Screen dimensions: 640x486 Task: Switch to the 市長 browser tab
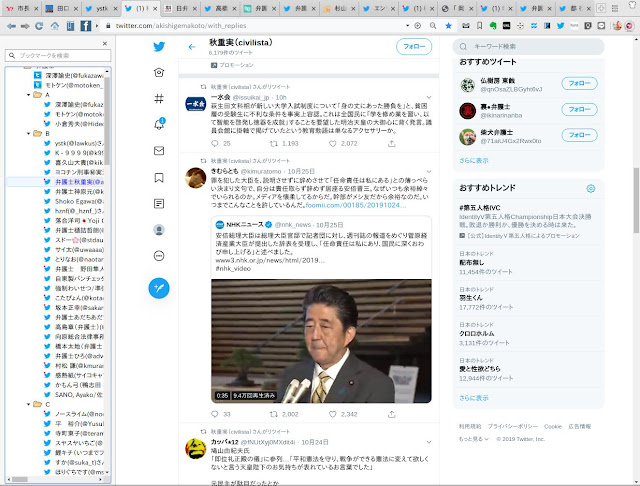pos(23,8)
